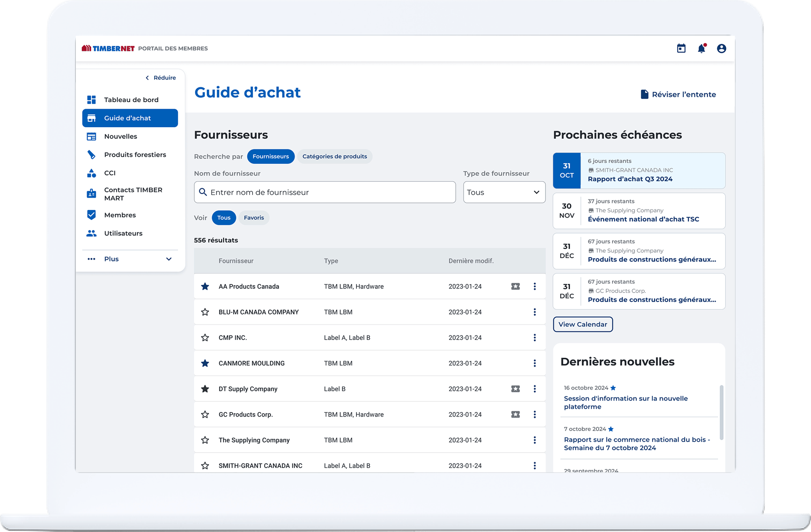Remove CANMORE MOULDING from favorites
811x532 pixels.
[205, 363]
